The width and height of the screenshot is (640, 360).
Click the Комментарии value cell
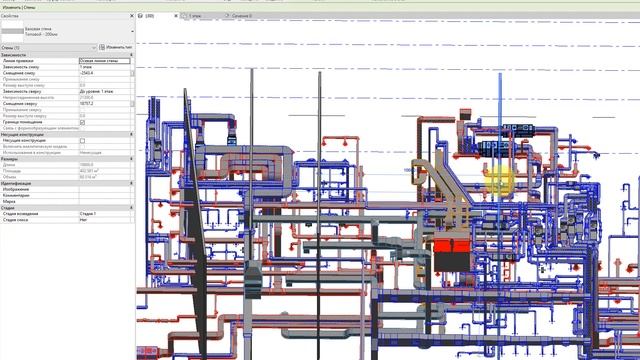pos(104,196)
